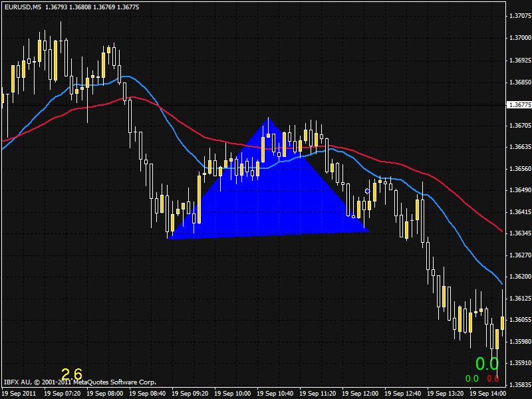Viewport: 532px width, 399px height.
Task: Click the 19 Sep 10:40 time label
Action: coord(276,394)
